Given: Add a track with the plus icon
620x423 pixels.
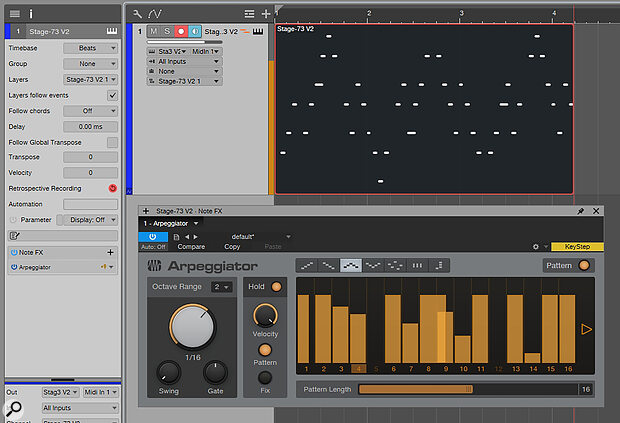Looking at the screenshot, I should pos(266,14).
